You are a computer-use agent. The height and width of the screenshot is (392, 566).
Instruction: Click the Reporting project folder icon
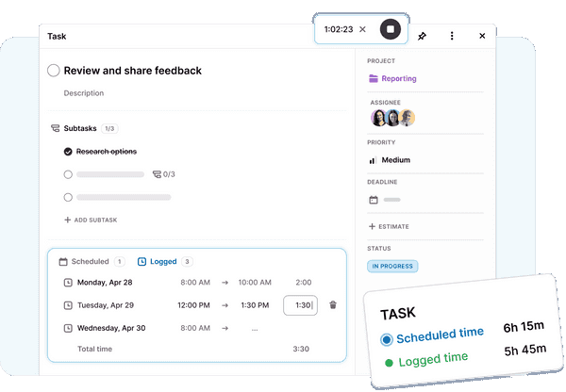pyautogui.click(x=374, y=79)
